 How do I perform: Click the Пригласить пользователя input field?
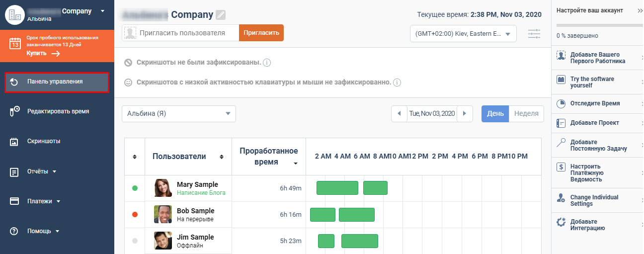pos(187,33)
